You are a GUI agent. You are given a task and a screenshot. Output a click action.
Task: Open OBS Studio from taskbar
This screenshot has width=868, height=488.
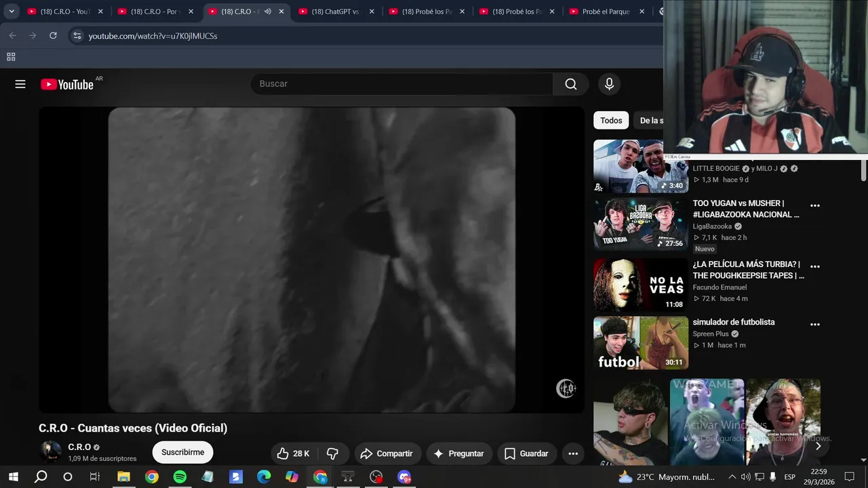[376, 477]
